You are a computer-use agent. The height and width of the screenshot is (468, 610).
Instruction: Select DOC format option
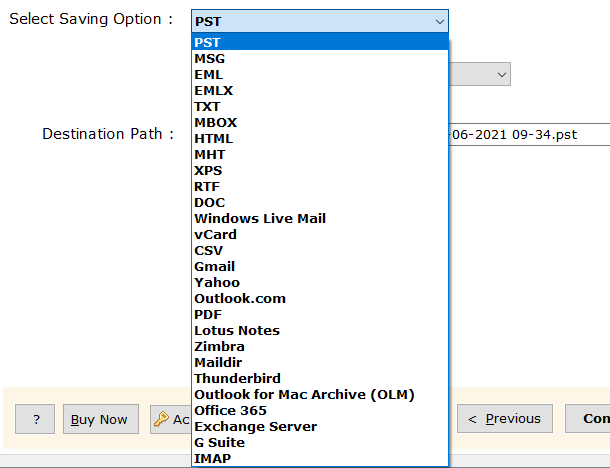320,202
